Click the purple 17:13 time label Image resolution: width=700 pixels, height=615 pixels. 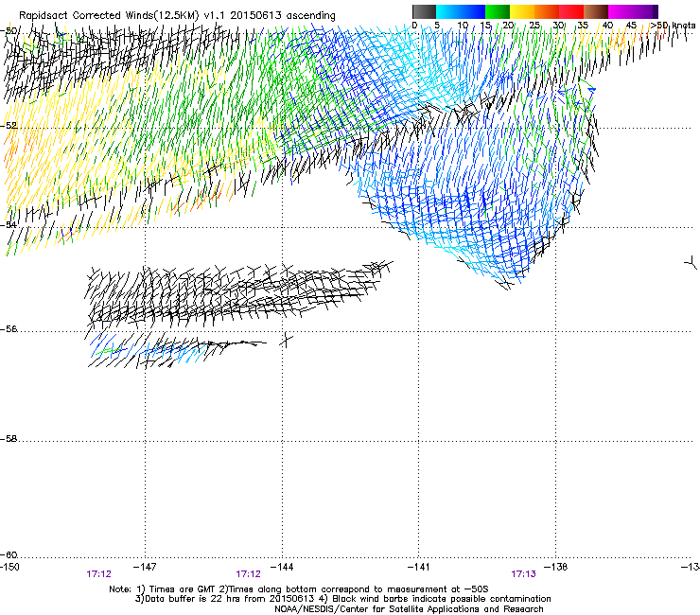tap(523, 574)
